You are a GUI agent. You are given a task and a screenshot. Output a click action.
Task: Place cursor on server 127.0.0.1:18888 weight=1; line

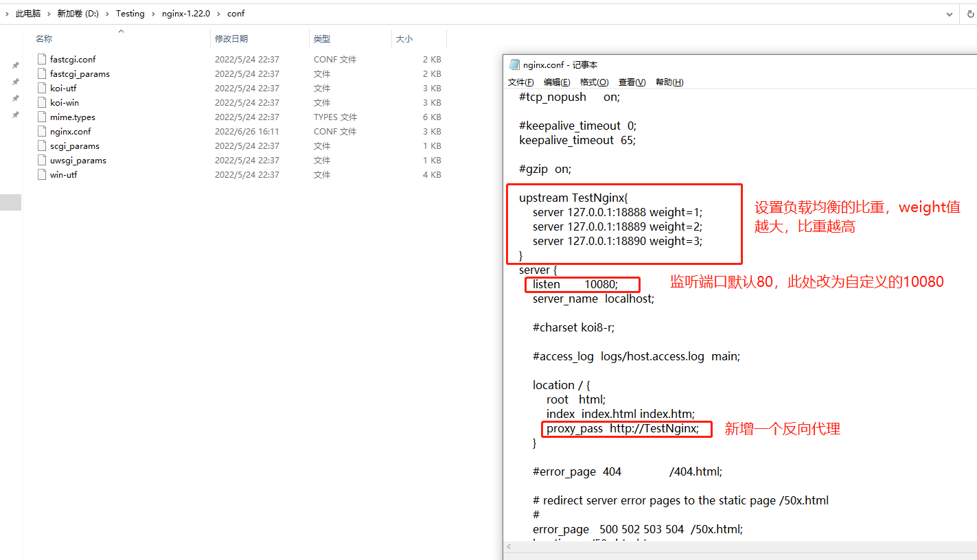[618, 212]
